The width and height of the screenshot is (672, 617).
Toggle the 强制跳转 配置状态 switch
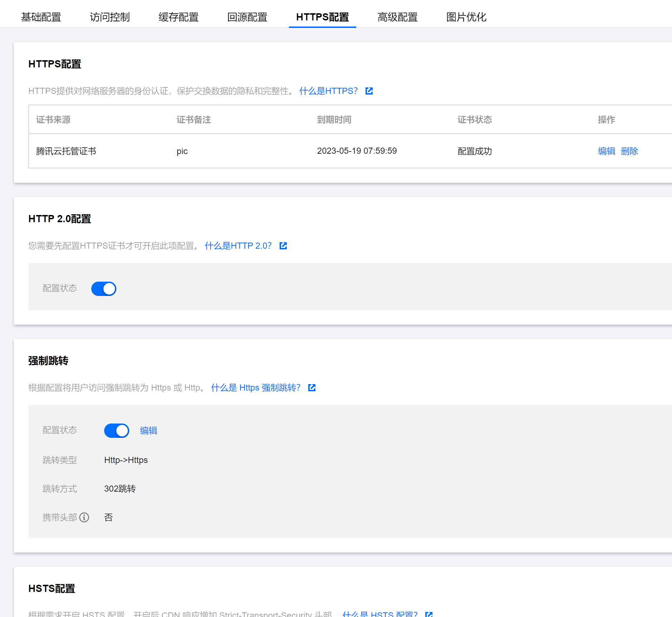pos(117,431)
